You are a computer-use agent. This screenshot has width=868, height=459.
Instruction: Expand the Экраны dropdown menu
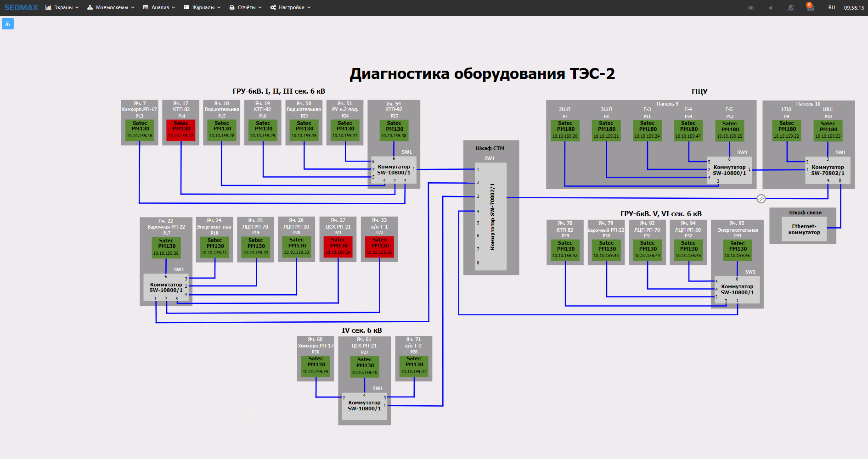click(x=62, y=7)
